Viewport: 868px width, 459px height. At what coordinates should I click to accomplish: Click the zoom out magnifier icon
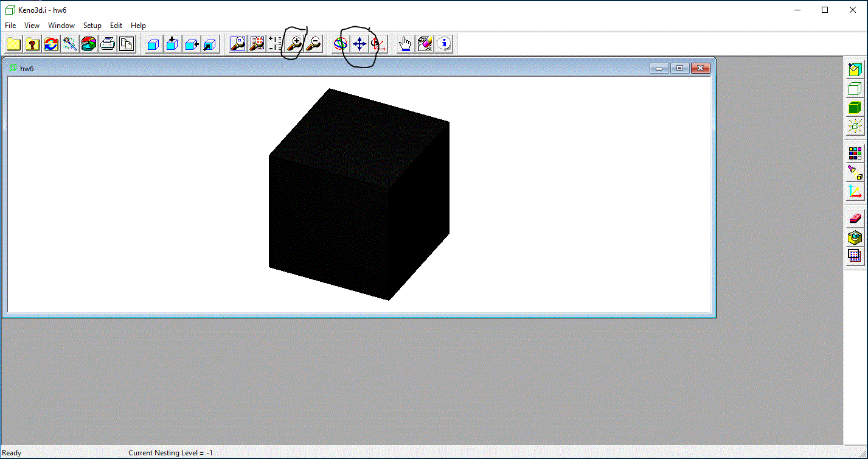point(313,44)
